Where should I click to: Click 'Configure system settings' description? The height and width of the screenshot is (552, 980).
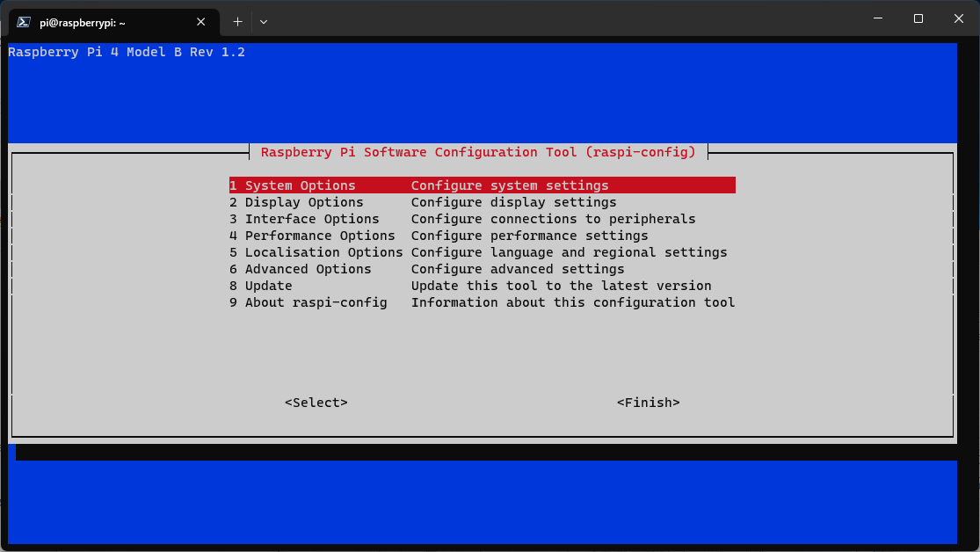[x=510, y=185]
